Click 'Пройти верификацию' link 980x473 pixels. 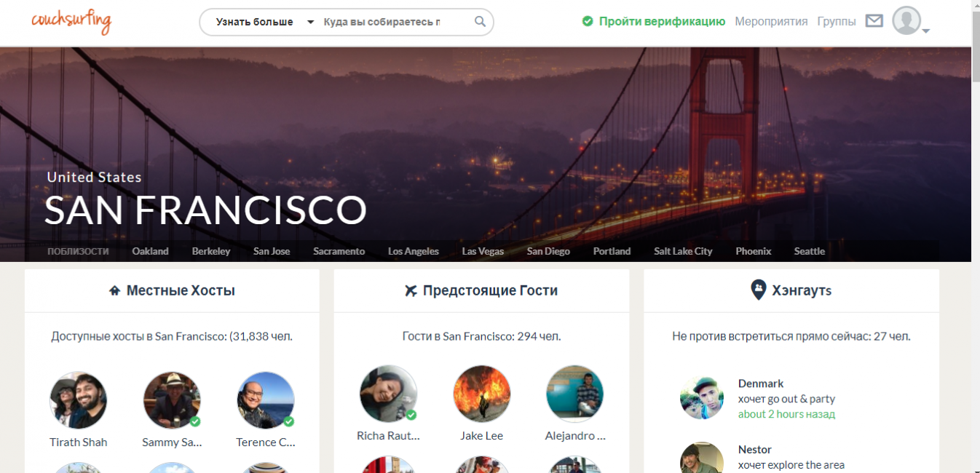click(x=662, y=21)
